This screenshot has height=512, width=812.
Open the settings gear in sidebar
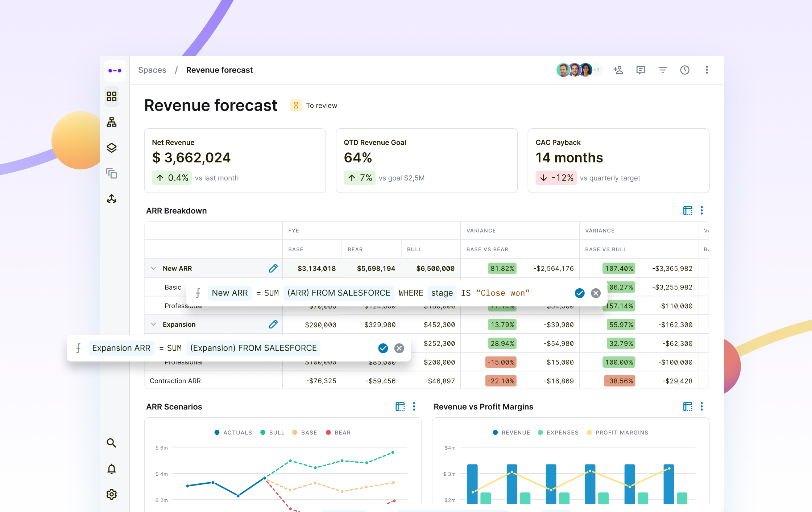coord(112,494)
